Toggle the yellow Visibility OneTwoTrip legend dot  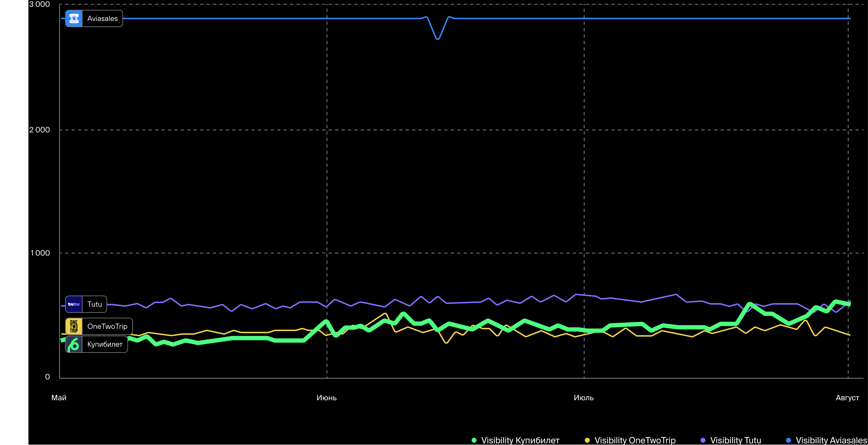587,440
